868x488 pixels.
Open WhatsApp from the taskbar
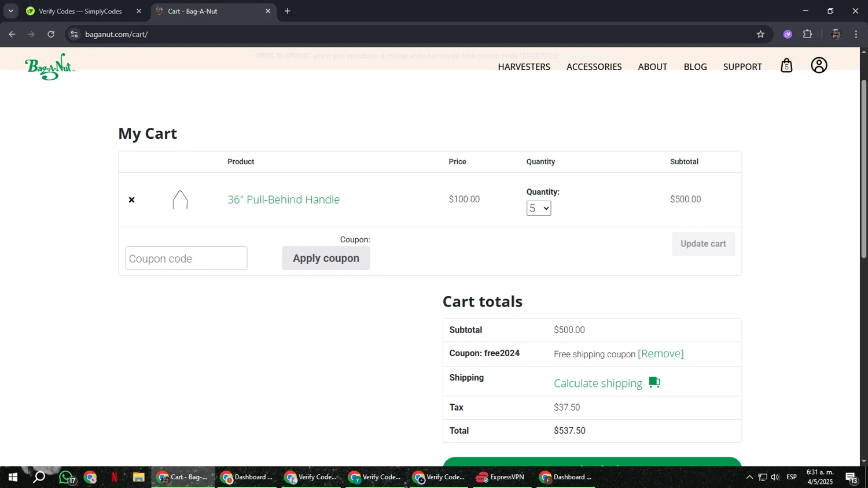coord(66,478)
